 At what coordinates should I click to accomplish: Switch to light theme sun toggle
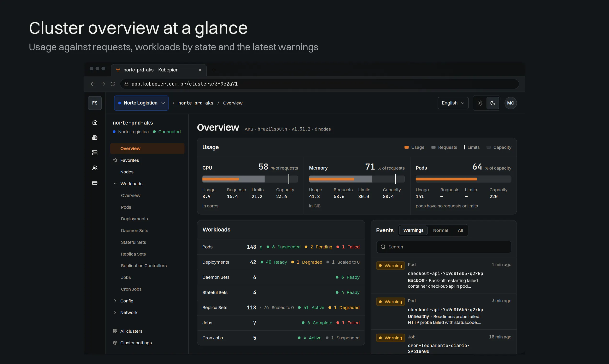click(480, 103)
